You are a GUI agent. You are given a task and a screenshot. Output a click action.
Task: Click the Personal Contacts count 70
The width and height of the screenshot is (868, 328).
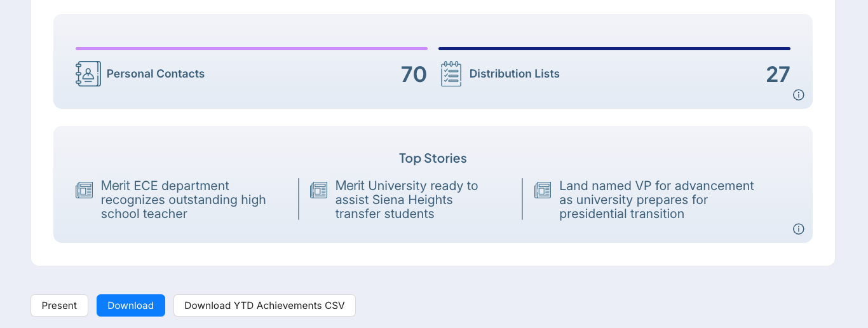coord(414,74)
